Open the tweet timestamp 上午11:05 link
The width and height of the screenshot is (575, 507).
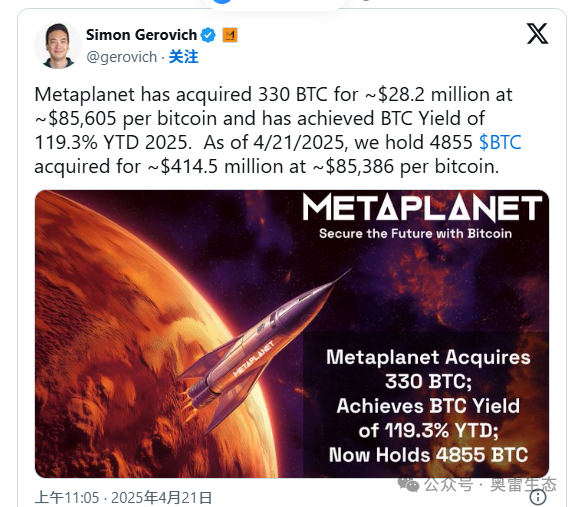67,498
